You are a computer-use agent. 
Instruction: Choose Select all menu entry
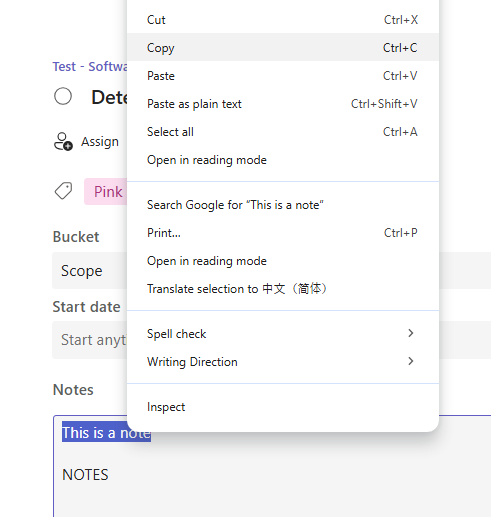coord(283,132)
